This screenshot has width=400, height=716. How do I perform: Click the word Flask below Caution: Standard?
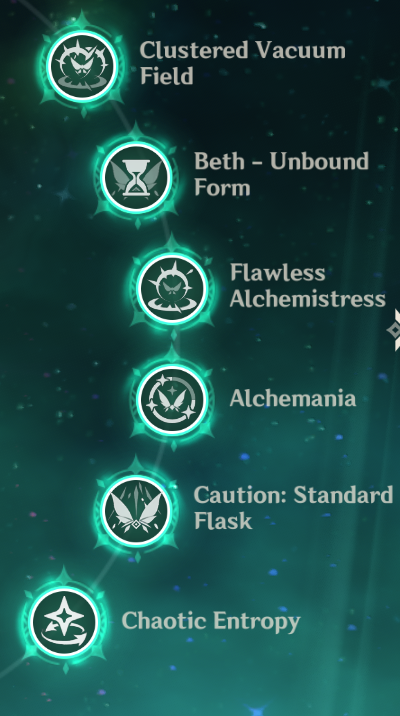[x=223, y=521]
